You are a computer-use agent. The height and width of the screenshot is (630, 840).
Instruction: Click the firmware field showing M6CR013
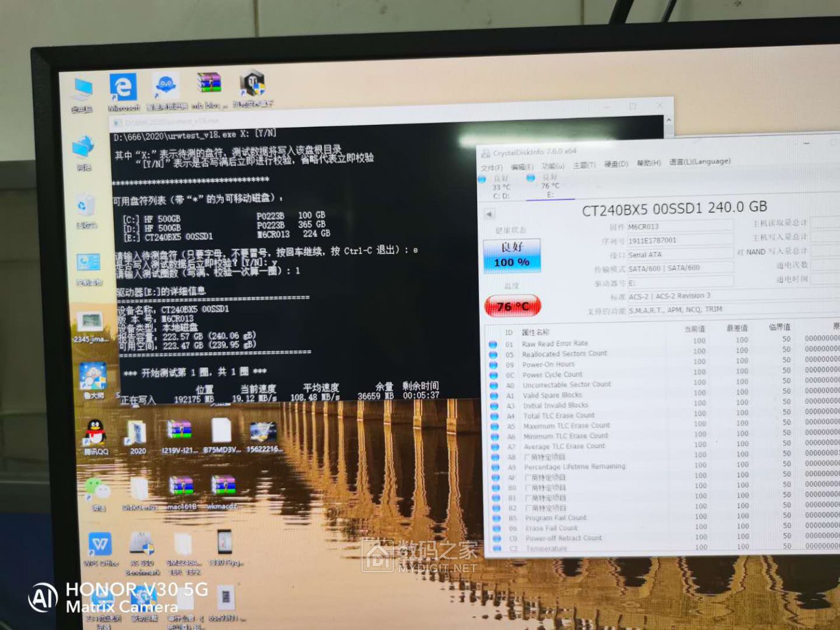pos(680,226)
